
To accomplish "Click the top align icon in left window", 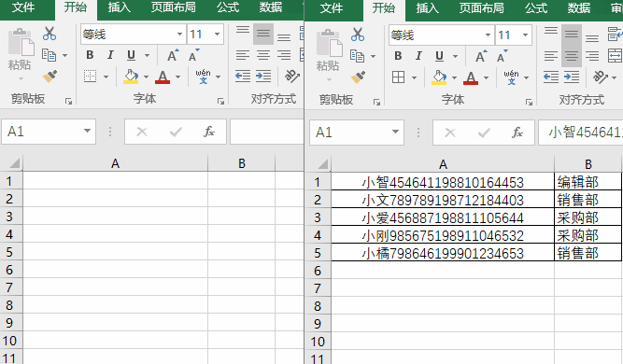I will (x=242, y=31).
